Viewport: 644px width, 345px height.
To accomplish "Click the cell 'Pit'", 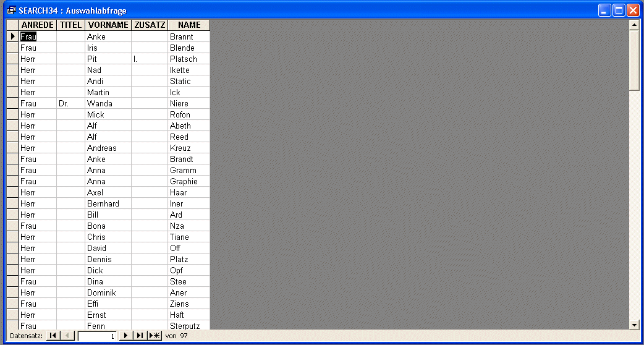I will (108, 59).
